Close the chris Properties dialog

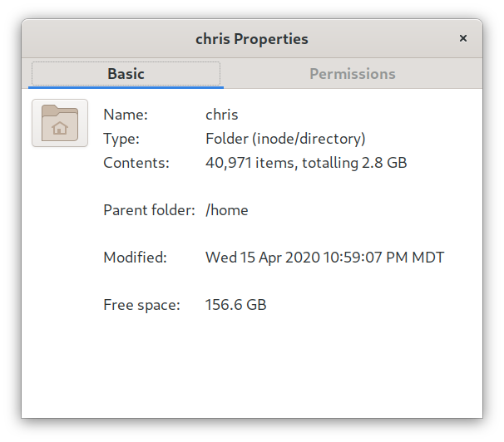pos(463,38)
